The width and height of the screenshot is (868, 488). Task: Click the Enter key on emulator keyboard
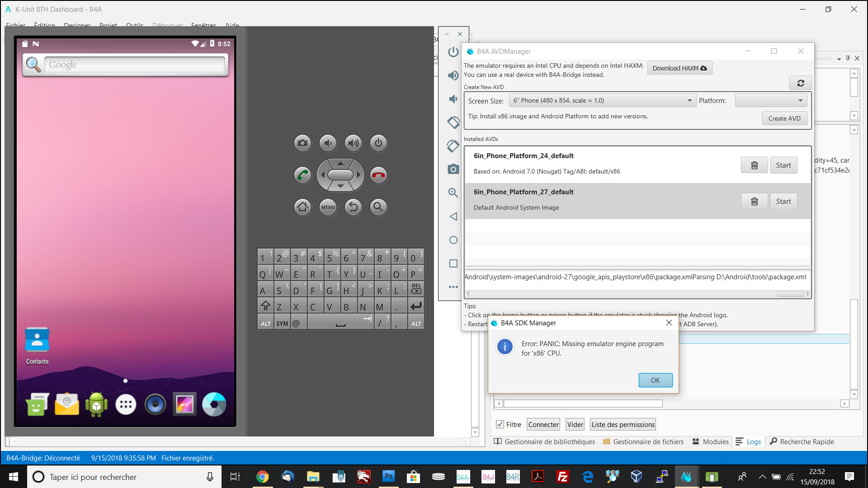[x=416, y=307]
